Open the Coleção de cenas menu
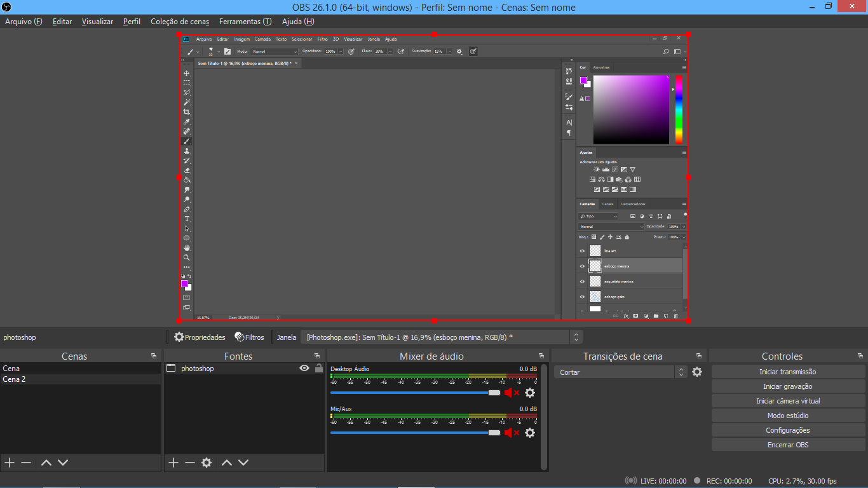Screen dimensions: 868x488 tap(180, 22)
